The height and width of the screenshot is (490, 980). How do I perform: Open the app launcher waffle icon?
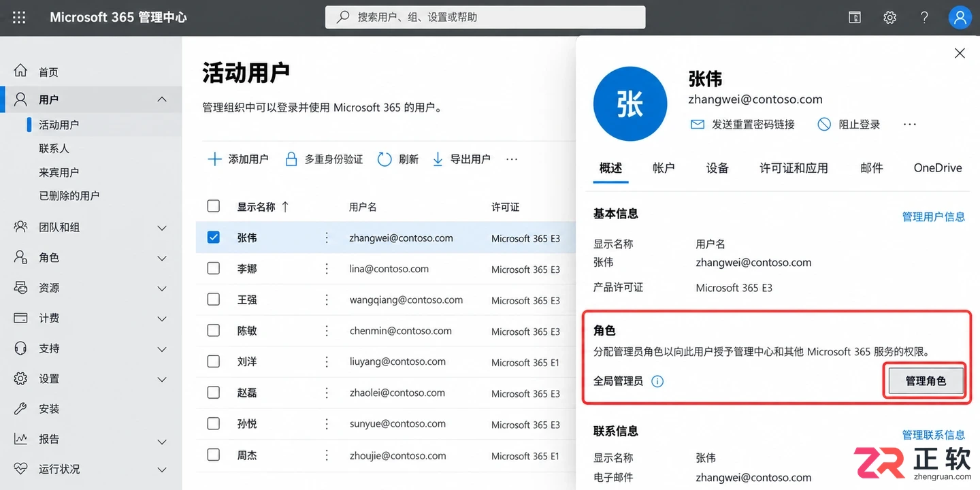point(19,18)
